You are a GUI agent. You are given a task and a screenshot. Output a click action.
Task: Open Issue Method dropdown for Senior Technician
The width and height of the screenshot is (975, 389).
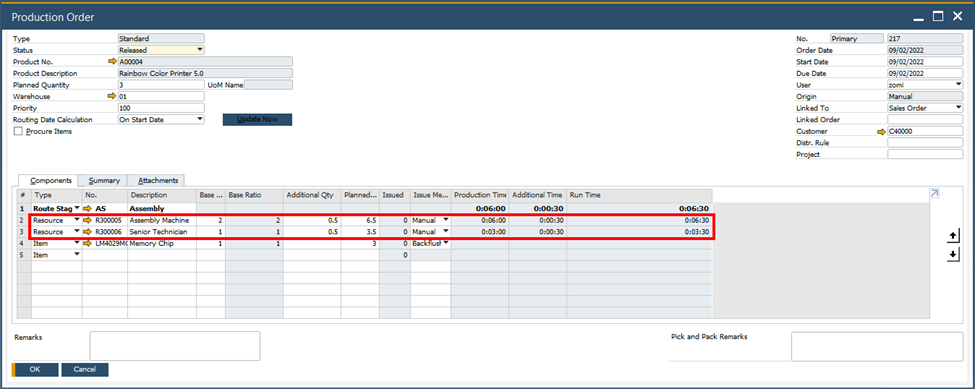[445, 232]
